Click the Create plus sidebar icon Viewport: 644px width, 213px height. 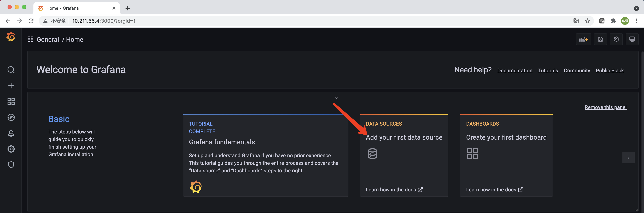click(x=11, y=86)
